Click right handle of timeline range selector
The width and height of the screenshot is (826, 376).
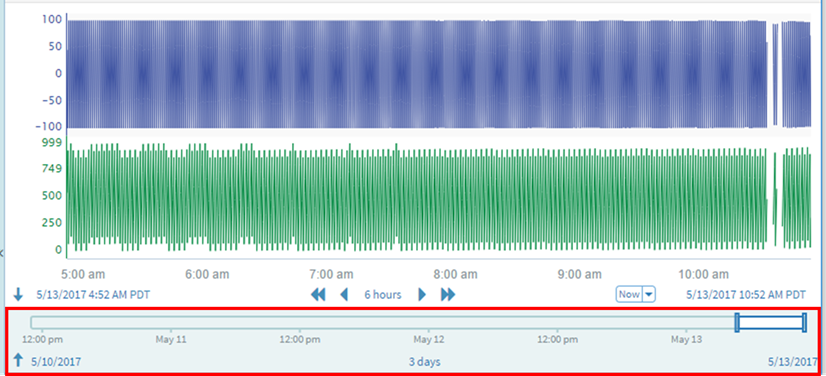tap(804, 322)
